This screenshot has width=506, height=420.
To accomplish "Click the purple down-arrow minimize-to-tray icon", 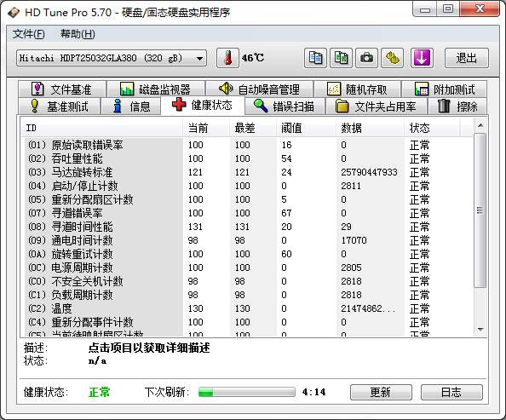I will 422,58.
